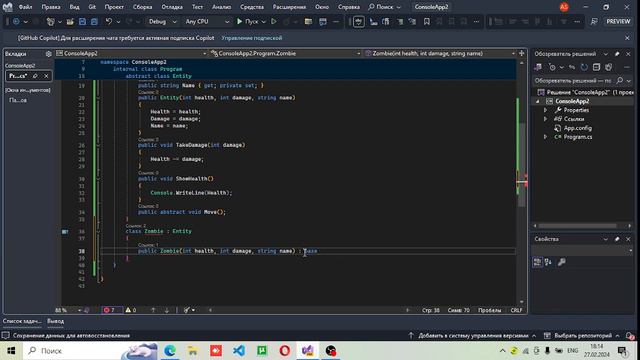Collapse the ConsoleApp2 project node

(538, 101)
